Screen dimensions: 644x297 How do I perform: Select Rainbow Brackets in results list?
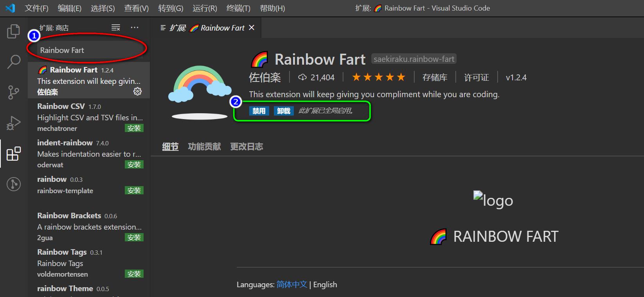[89, 226]
